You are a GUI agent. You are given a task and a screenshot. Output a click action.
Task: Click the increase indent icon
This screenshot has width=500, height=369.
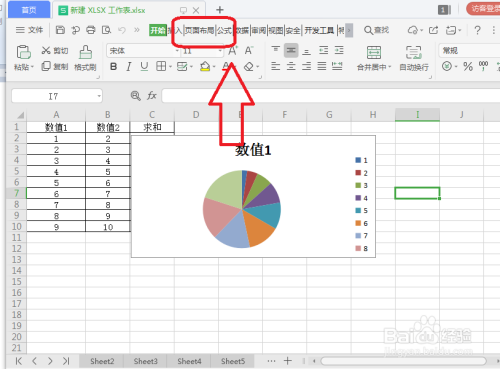point(339,50)
